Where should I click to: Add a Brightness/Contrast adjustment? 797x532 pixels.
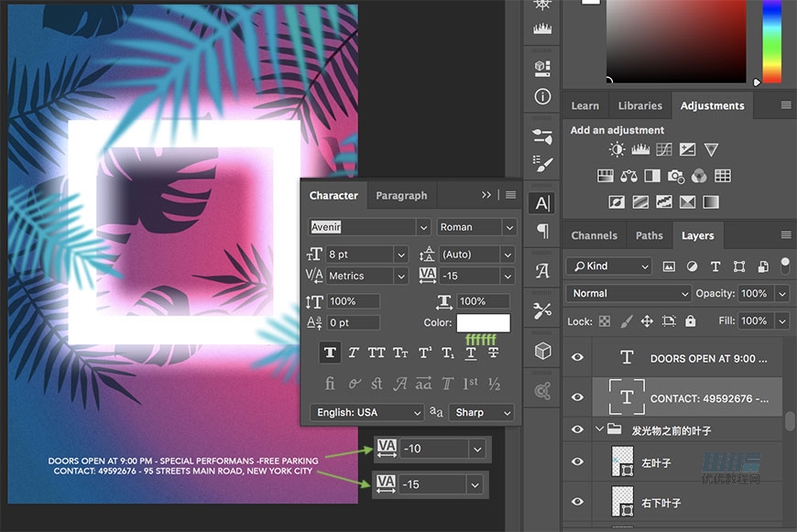[x=617, y=150]
